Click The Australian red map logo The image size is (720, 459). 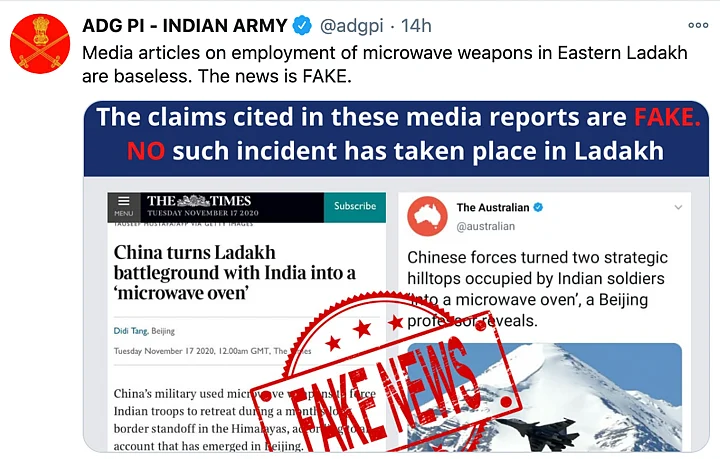click(427, 216)
